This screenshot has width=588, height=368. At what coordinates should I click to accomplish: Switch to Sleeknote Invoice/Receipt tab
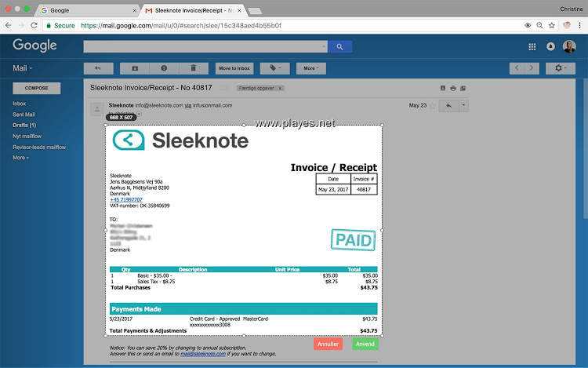192,10
